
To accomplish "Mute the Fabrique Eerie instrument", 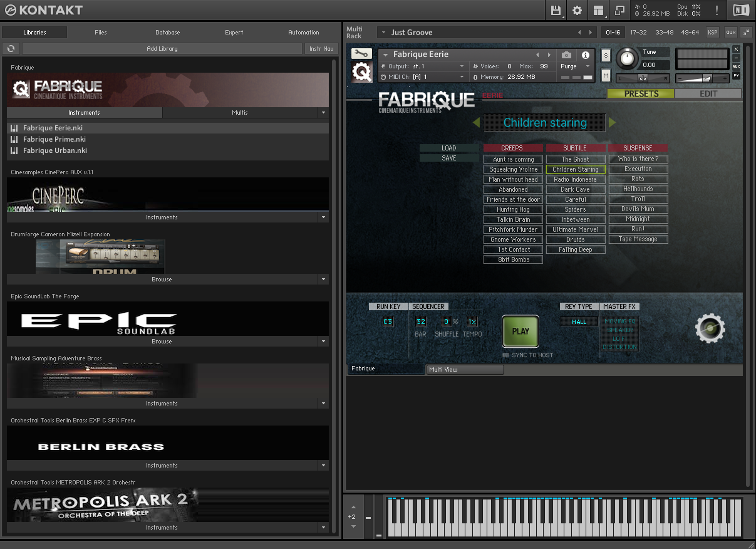I will tap(606, 75).
